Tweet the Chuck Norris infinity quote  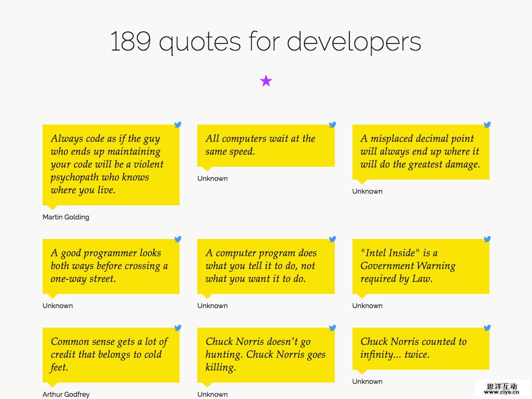(487, 328)
